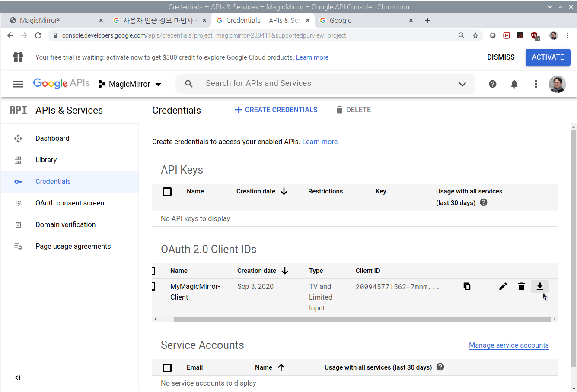Viewport: 577px width, 392px height.
Task: Tick the OAuth Client IDs header checkbox
Action: [153, 271]
